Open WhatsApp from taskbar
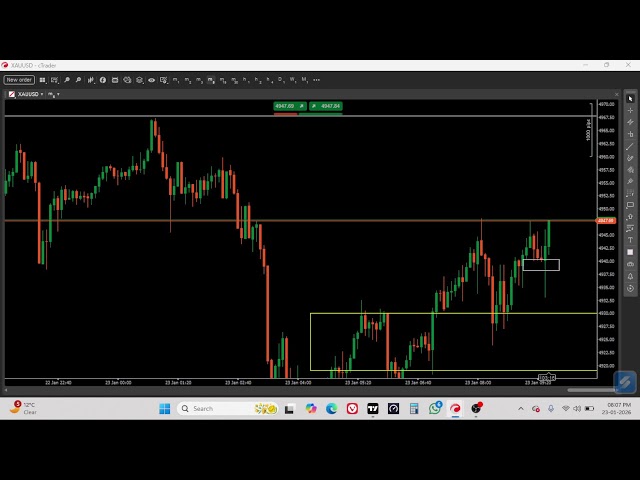Screen dimensions: 640x480 (x=435, y=409)
